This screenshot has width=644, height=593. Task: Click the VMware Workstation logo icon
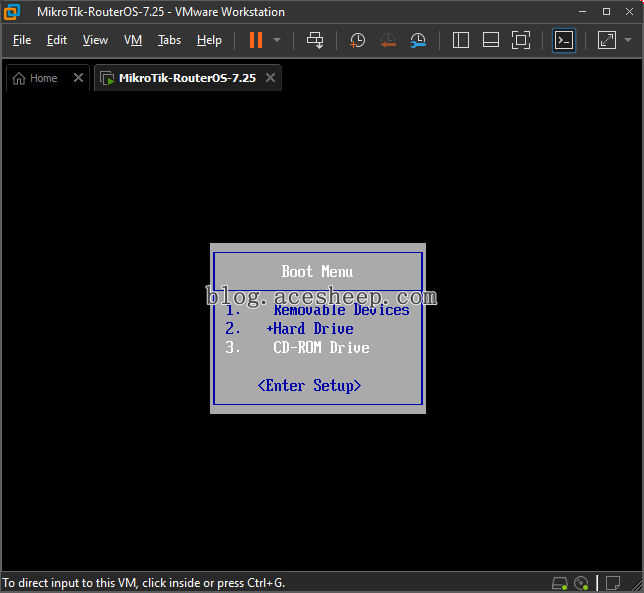pyautogui.click(x=12, y=11)
